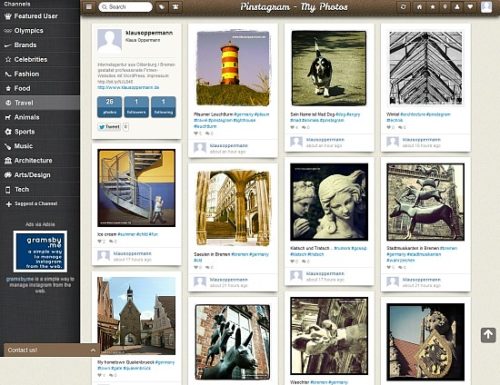500x385 pixels.
Task: Open the Quakenbrück town gate photo
Action: [x=136, y=315]
